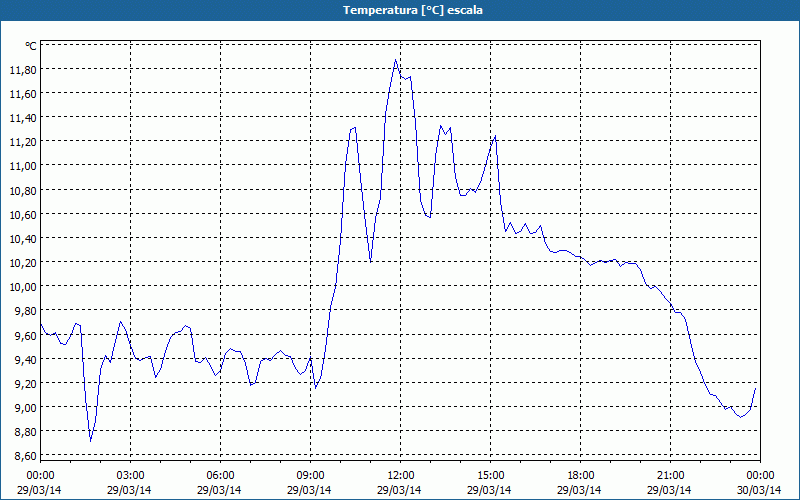This screenshot has width=800, height=500.
Task: Select the 8,60 axis value
Action: [26, 456]
